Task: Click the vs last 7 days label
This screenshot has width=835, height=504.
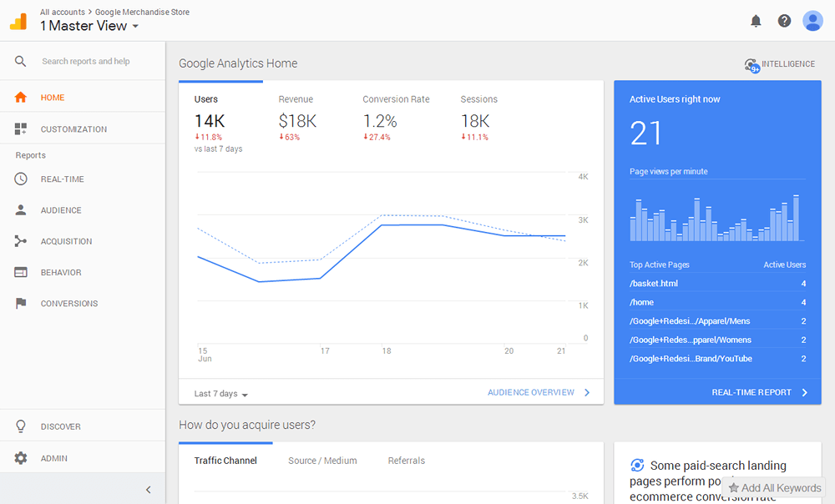Action: (x=218, y=149)
